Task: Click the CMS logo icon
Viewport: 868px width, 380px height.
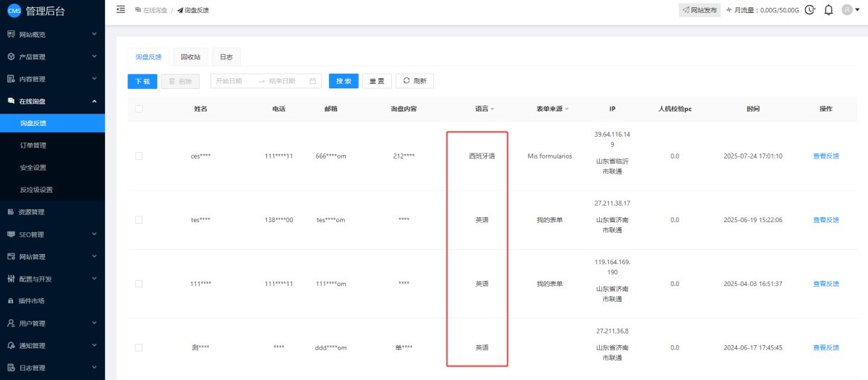Action: [x=14, y=10]
